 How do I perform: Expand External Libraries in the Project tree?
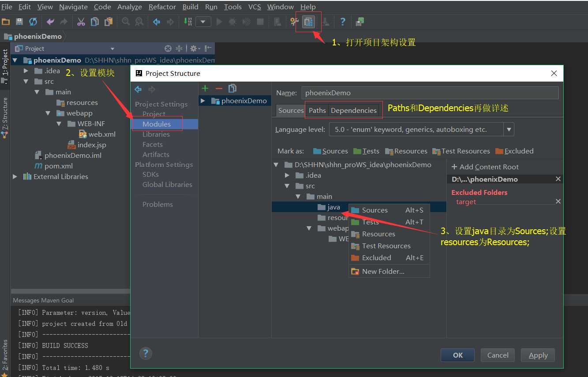tap(15, 177)
